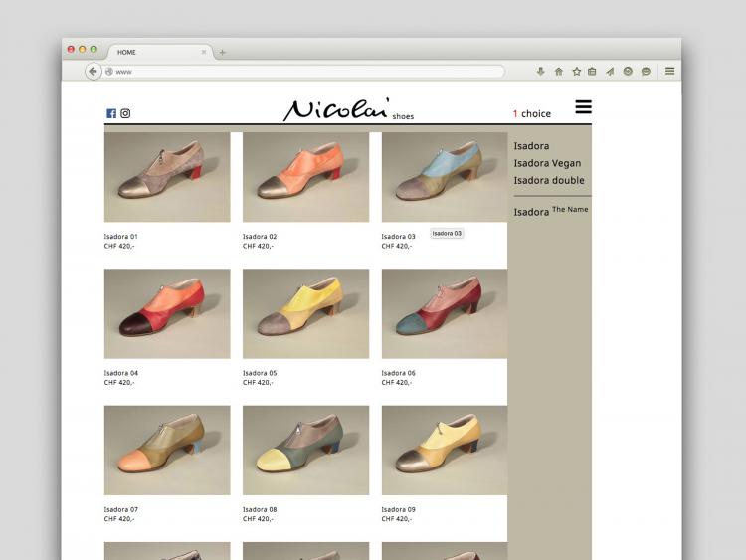Open the Isadora category

coord(531,146)
